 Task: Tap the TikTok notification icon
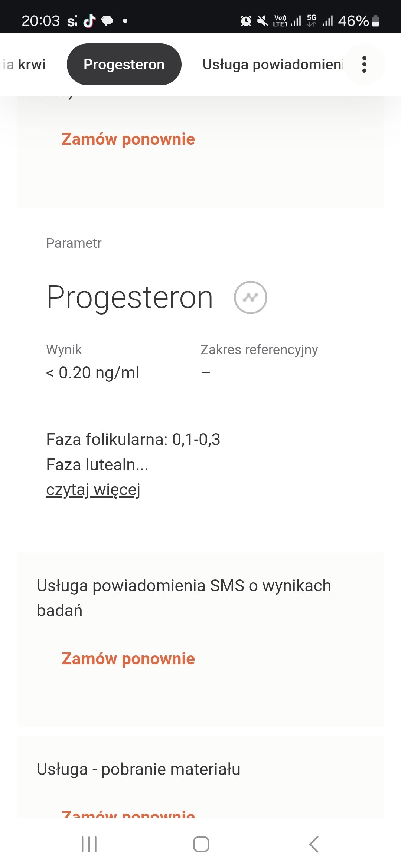coord(89,21)
